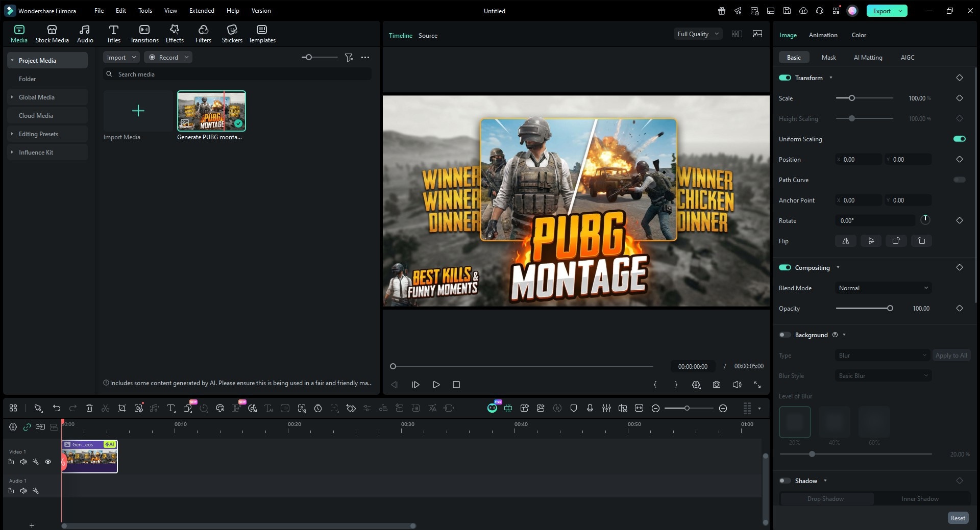Image resolution: width=980 pixels, height=530 pixels.
Task: Disable Uniform Scaling
Action: click(959, 139)
